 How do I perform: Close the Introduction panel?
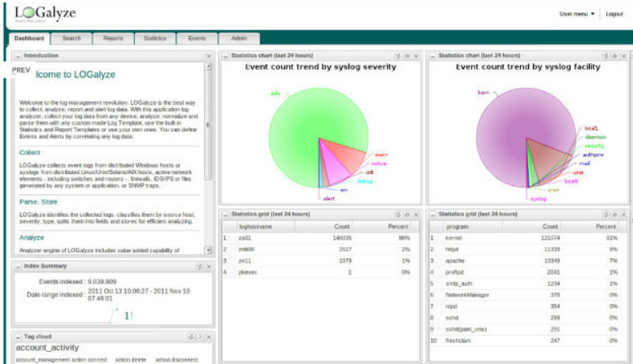tap(209, 56)
